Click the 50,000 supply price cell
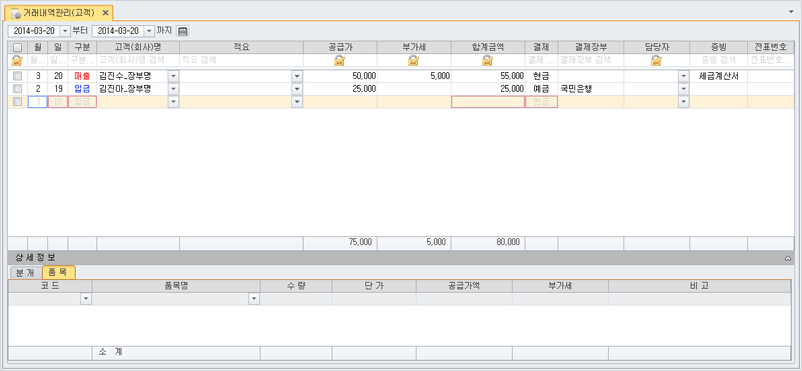 tap(340, 76)
